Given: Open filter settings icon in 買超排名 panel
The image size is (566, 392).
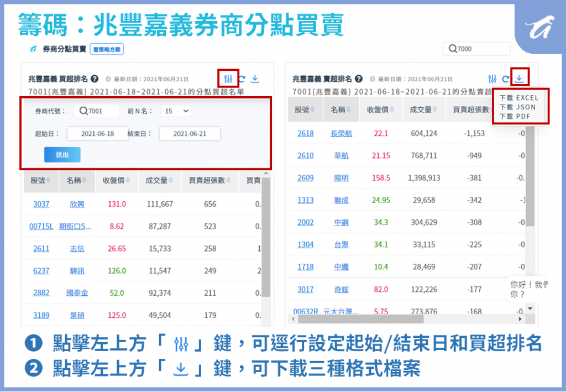Looking at the screenshot, I should pyautogui.click(x=228, y=79).
